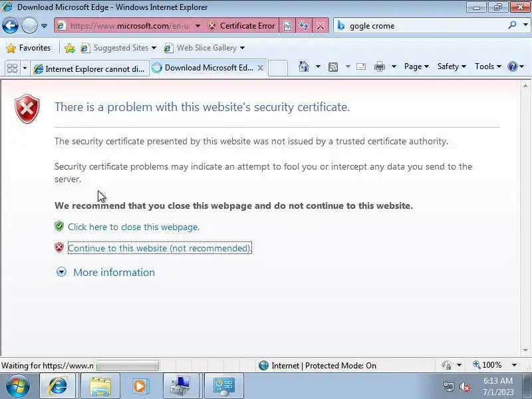Click the red shield error icon

pos(27,109)
